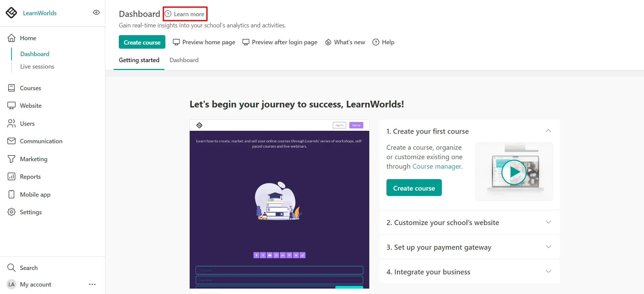Expand 'Customize your school's website' step

click(548, 222)
